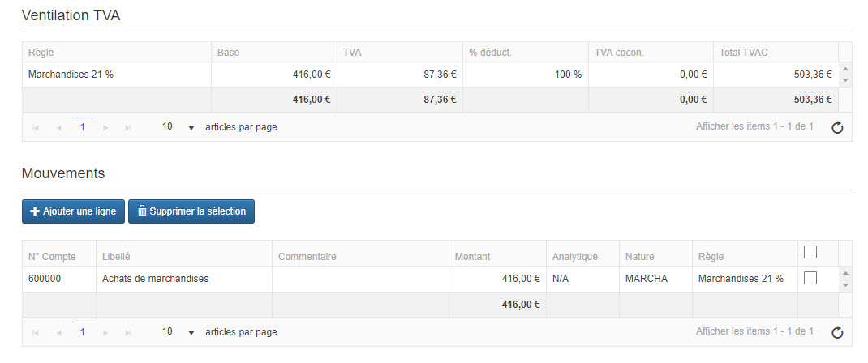Viewport: 868px width, 363px height.
Task: Open page size dropdown in Ventilation TVA
Action: click(191, 127)
